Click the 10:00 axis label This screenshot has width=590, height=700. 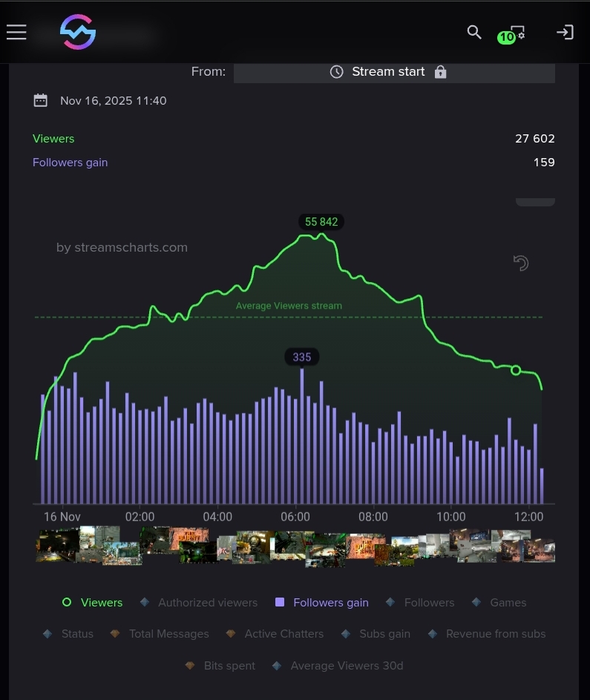(450, 517)
